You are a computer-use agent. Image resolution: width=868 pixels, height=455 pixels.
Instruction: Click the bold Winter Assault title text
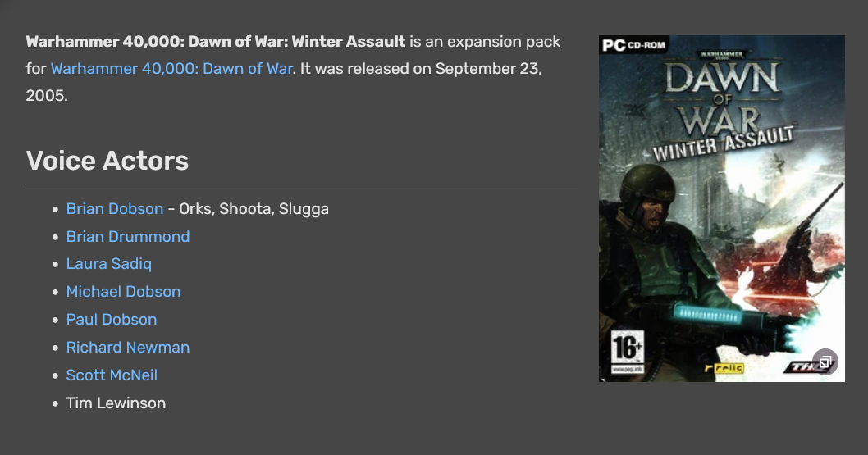(x=216, y=42)
